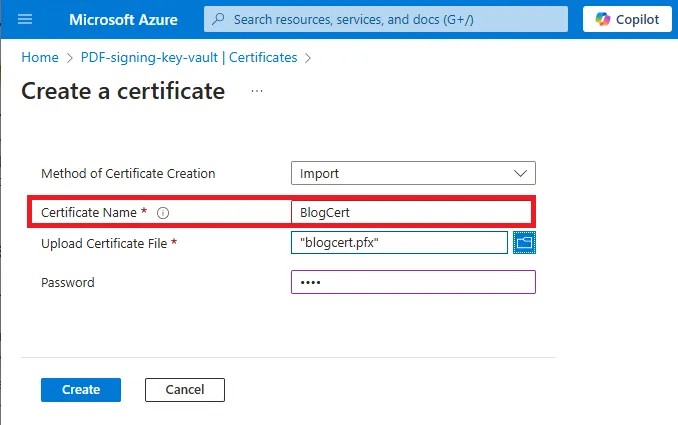Go to Home breadcrumb
The width and height of the screenshot is (678, 425).
pyautogui.click(x=40, y=58)
